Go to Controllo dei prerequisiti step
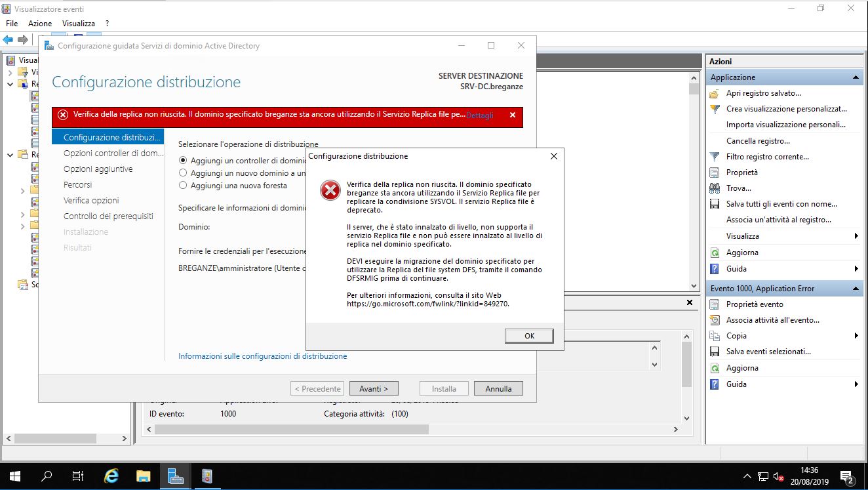Viewport: 868px width, 490px height. point(108,216)
